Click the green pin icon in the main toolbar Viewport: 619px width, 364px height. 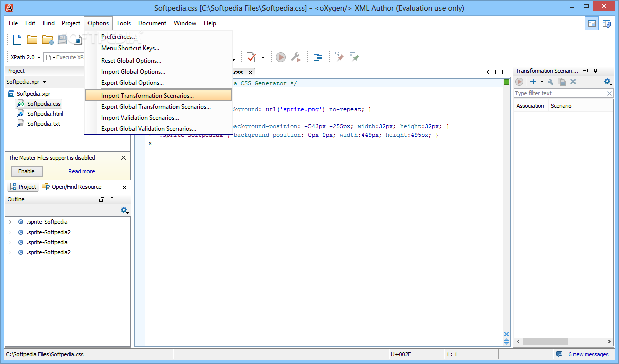pos(355,57)
